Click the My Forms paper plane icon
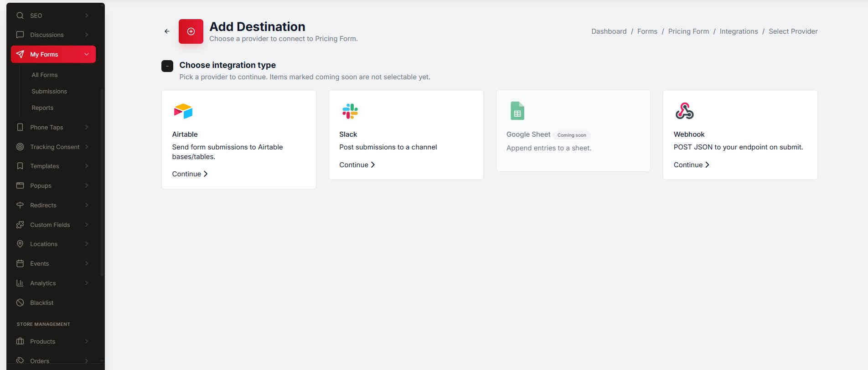Viewport: 868px width, 370px height. click(x=20, y=54)
